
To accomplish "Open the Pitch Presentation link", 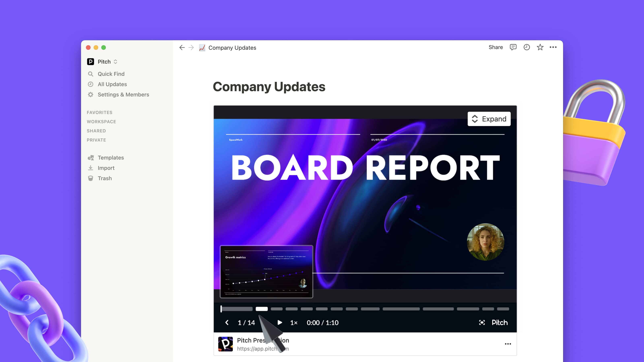I will tap(263, 340).
